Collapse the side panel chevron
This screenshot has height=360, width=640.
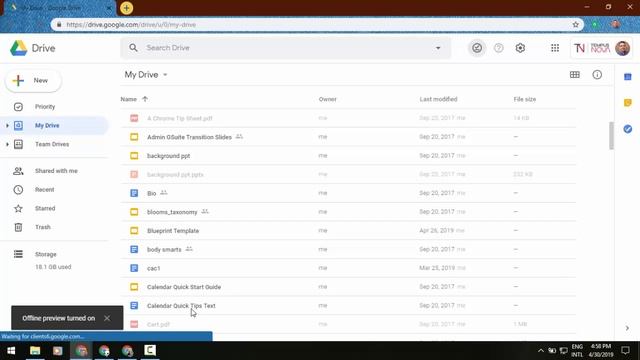click(x=627, y=328)
